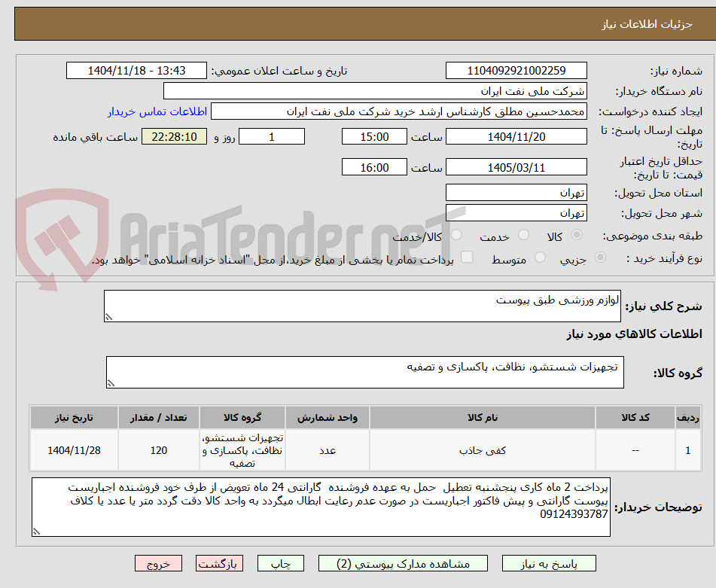Click the response deadline date 1404/11/20
Image resolution: width=716 pixels, height=588 pixels.
516,136
